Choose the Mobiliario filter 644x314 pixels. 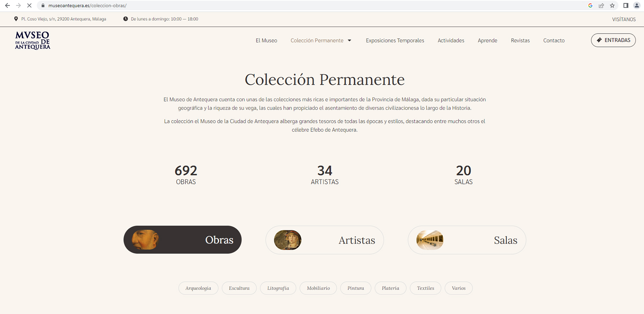click(318, 288)
